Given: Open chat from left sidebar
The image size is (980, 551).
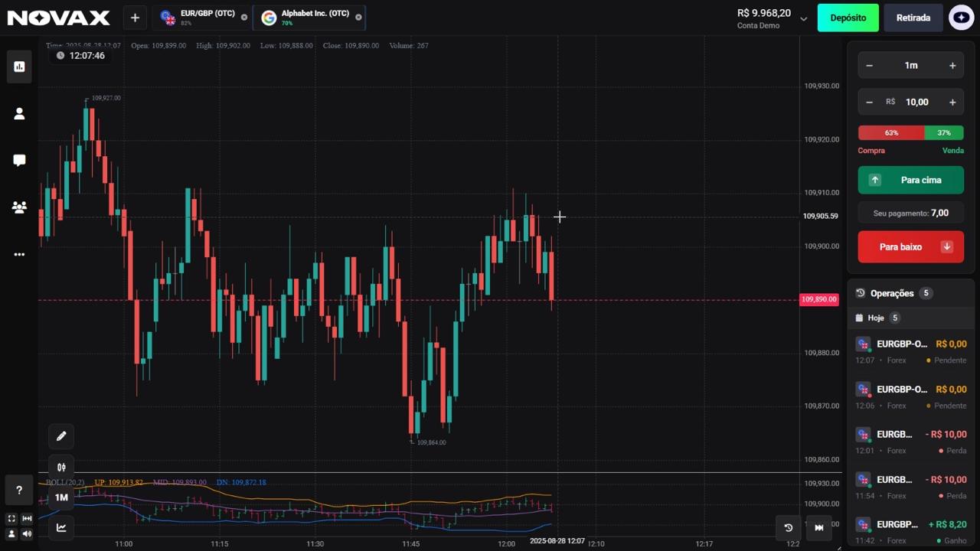Looking at the screenshot, I should (x=19, y=160).
